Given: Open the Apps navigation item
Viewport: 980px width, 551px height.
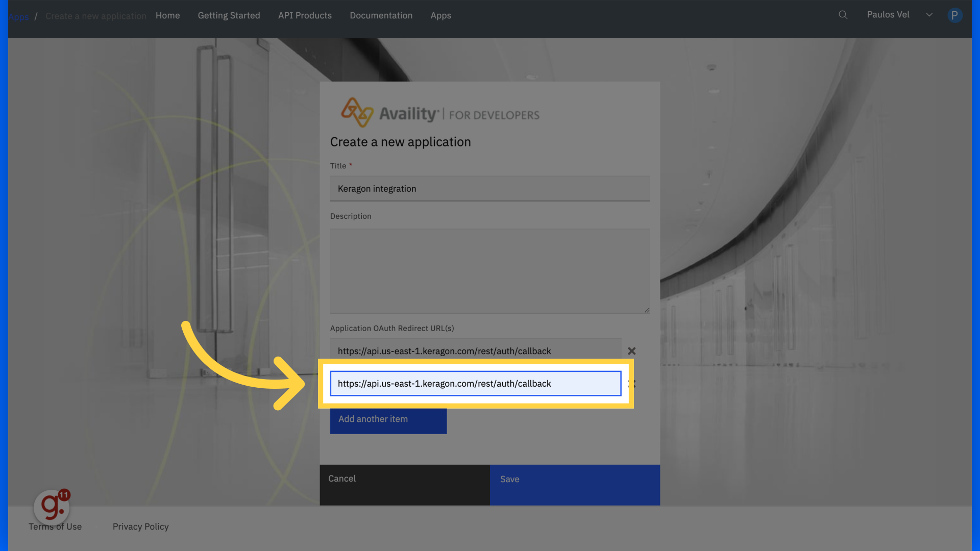Looking at the screenshot, I should click(440, 15).
